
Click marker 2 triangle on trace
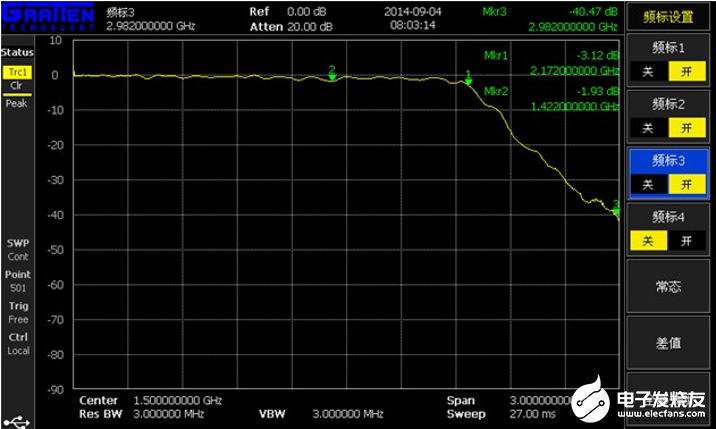pyautogui.click(x=332, y=78)
